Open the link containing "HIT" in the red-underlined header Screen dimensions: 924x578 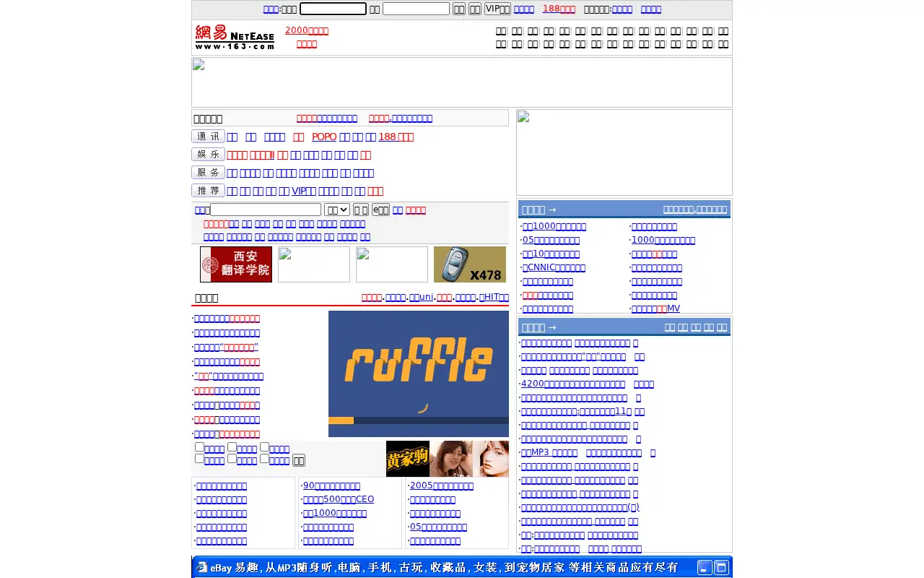click(494, 297)
